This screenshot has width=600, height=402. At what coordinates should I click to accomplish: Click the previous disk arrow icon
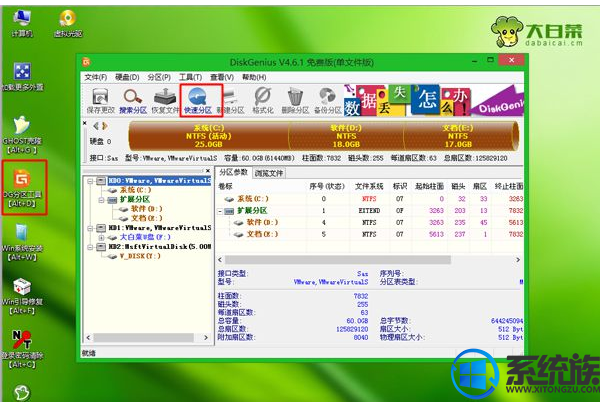(x=96, y=126)
